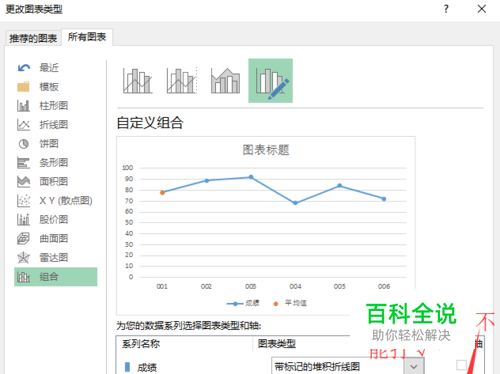Pick clustered column-line combo subtype

pyautogui.click(x=138, y=81)
